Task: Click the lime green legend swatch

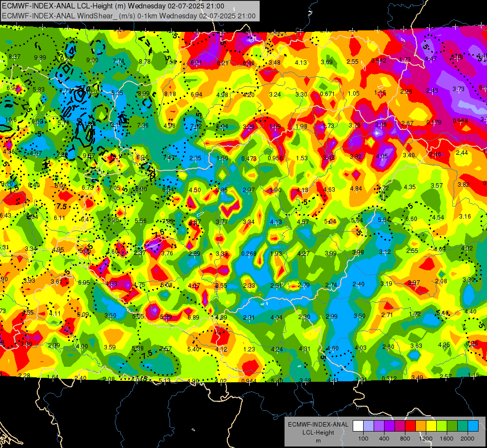Action: click(442, 426)
